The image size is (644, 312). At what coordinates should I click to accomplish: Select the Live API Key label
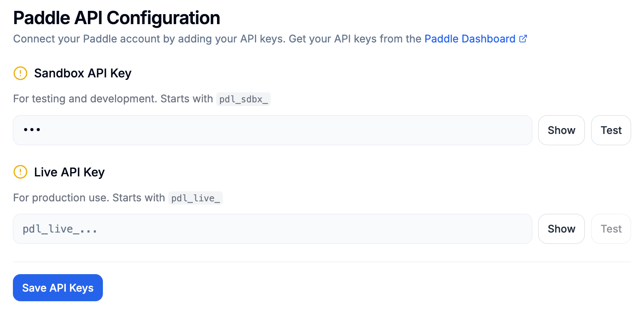(x=69, y=172)
